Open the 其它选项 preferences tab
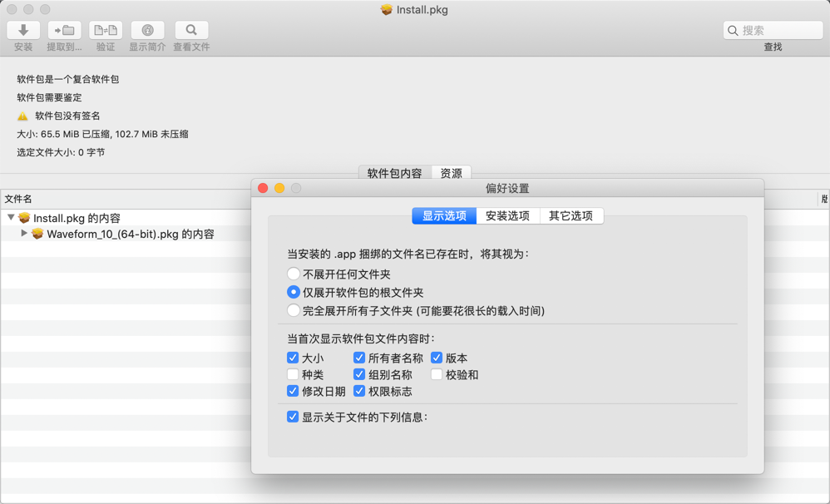Screen dimensions: 830x504 pos(572,215)
